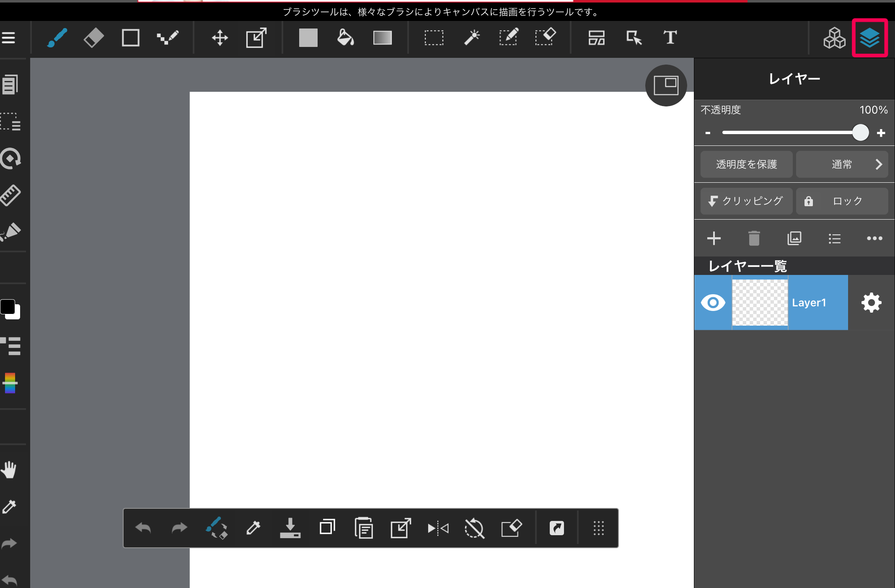
Task: Open the hamburger main menu
Action: pyautogui.click(x=8, y=38)
